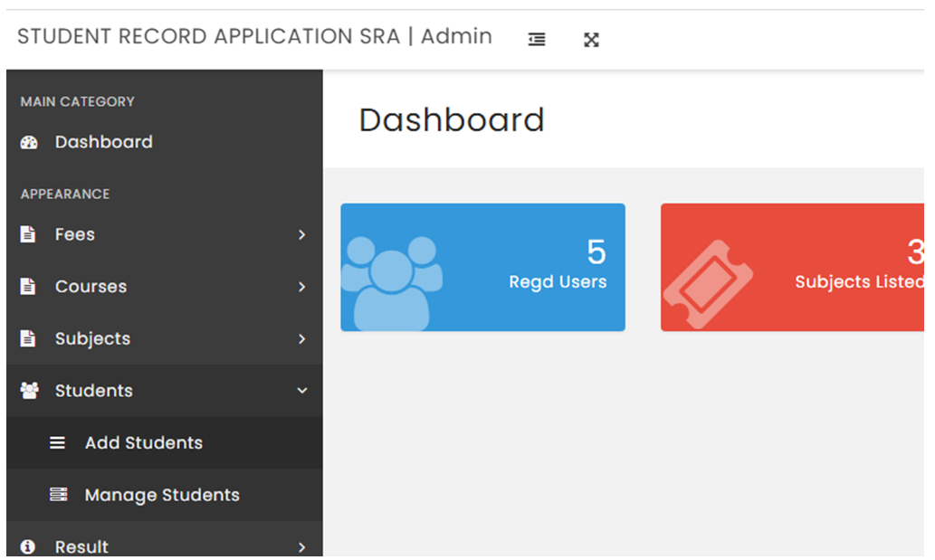Open the Fees sidebar menu

[x=165, y=234]
